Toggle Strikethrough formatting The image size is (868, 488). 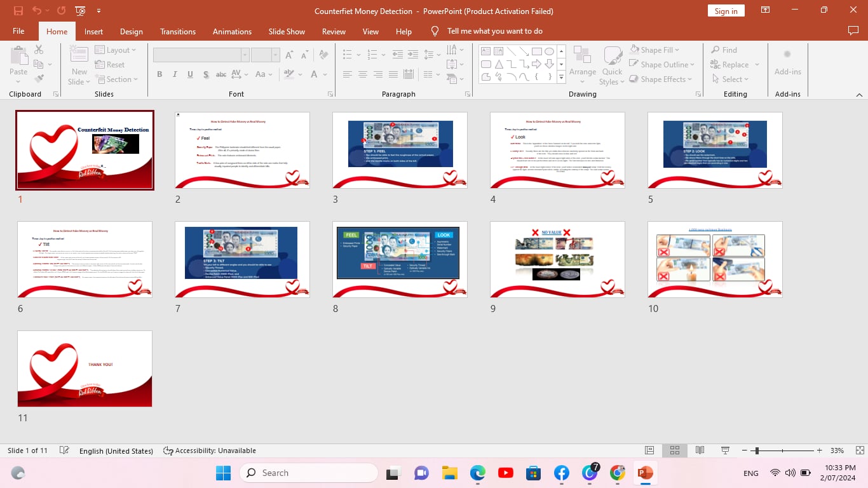point(221,74)
